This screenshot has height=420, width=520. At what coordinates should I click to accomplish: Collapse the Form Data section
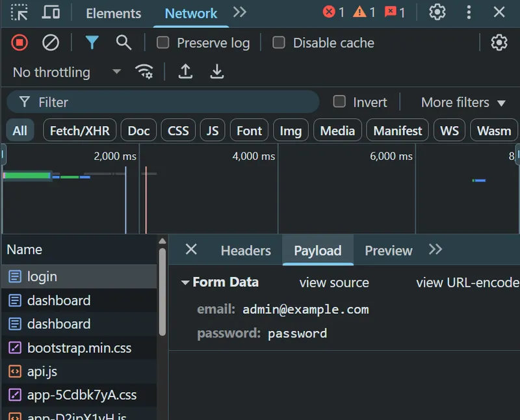pyautogui.click(x=185, y=283)
